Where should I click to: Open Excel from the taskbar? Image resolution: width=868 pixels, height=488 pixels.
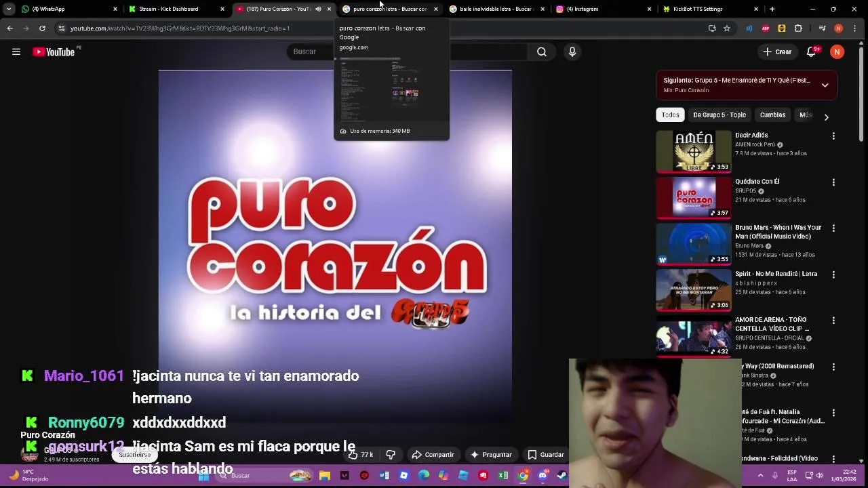click(503, 476)
